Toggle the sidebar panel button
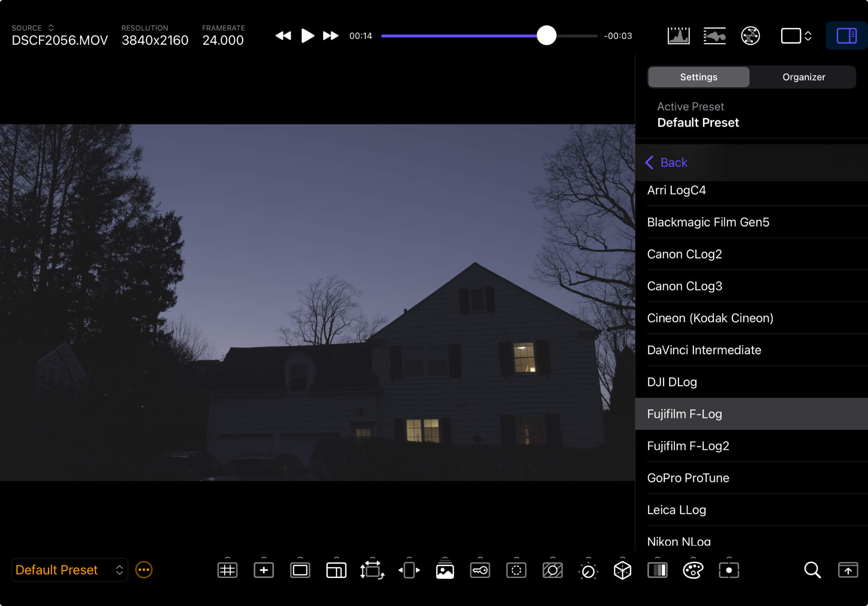The height and width of the screenshot is (606, 868). click(x=846, y=36)
